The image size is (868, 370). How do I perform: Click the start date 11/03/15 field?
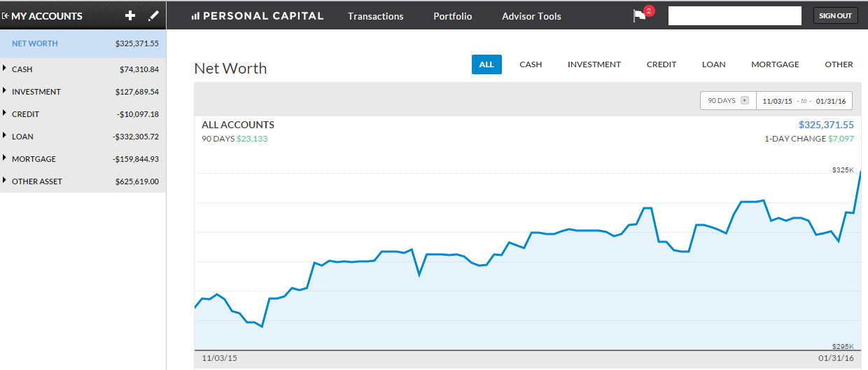tap(777, 101)
